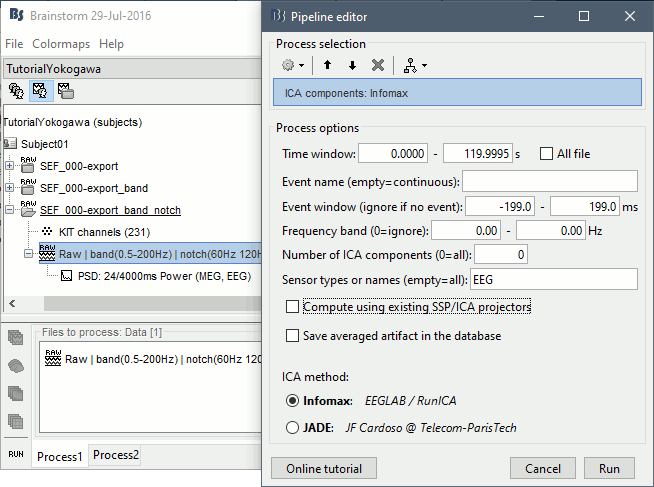Open the pipeline load/save dropdown menu
The height and width of the screenshot is (487, 654).
pos(414,65)
